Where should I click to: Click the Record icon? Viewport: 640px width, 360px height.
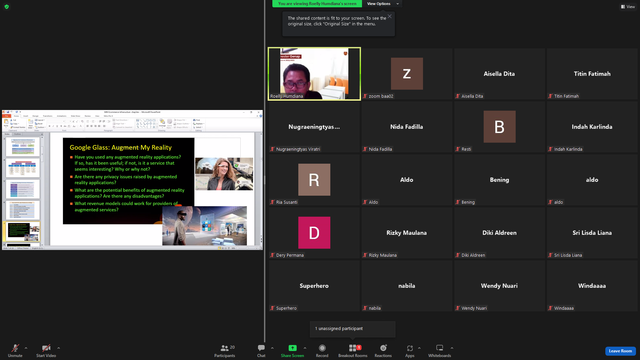[322, 348]
